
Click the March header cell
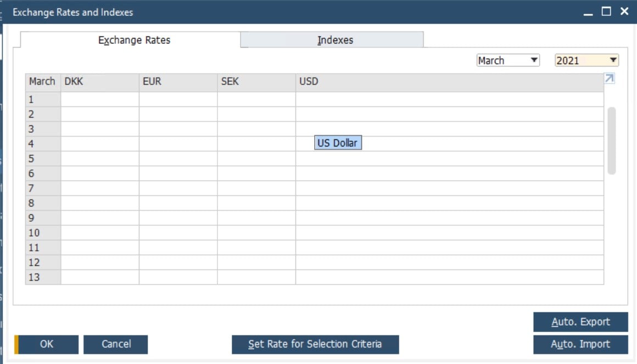[42, 81]
